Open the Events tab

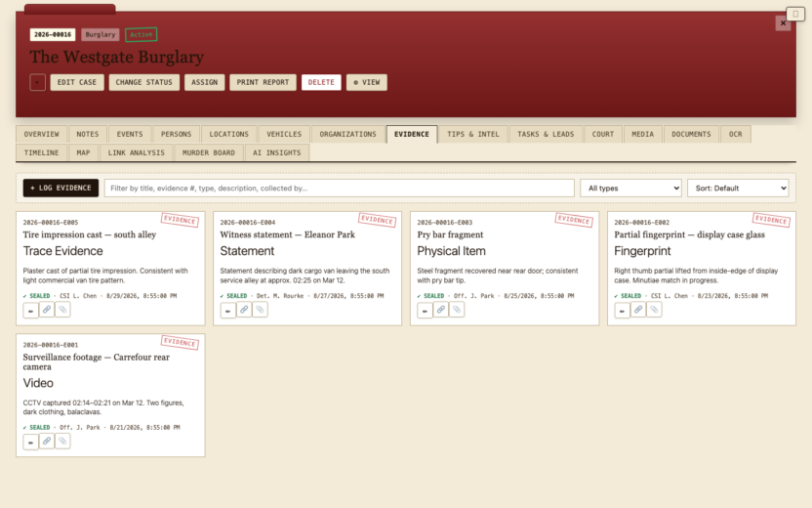130,134
